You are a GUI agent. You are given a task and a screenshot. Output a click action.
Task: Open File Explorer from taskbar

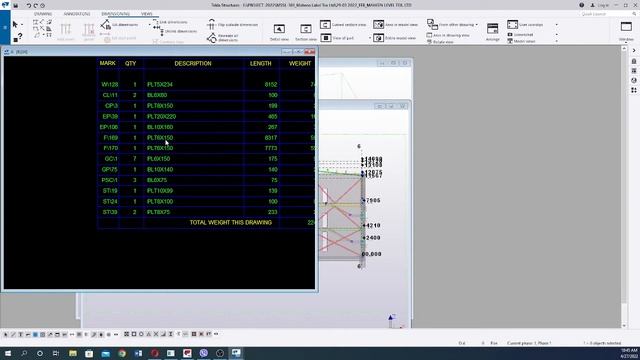tap(73, 353)
